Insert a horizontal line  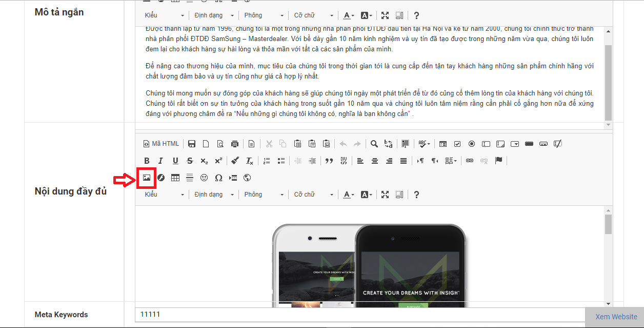[x=190, y=178]
